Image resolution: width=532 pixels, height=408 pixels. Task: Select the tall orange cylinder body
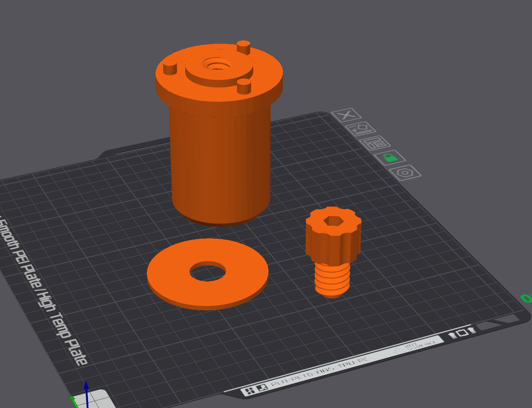tap(220, 165)
